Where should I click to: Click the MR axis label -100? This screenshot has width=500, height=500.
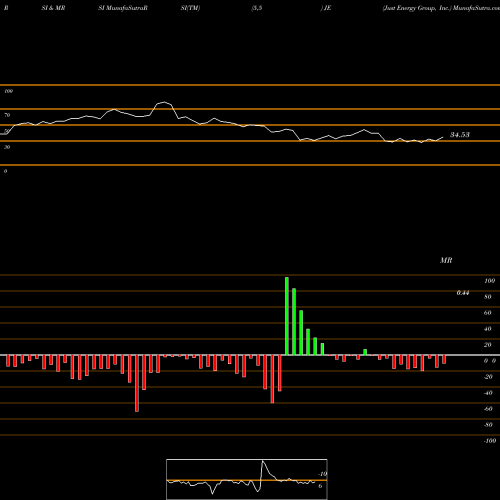point(489,441)
